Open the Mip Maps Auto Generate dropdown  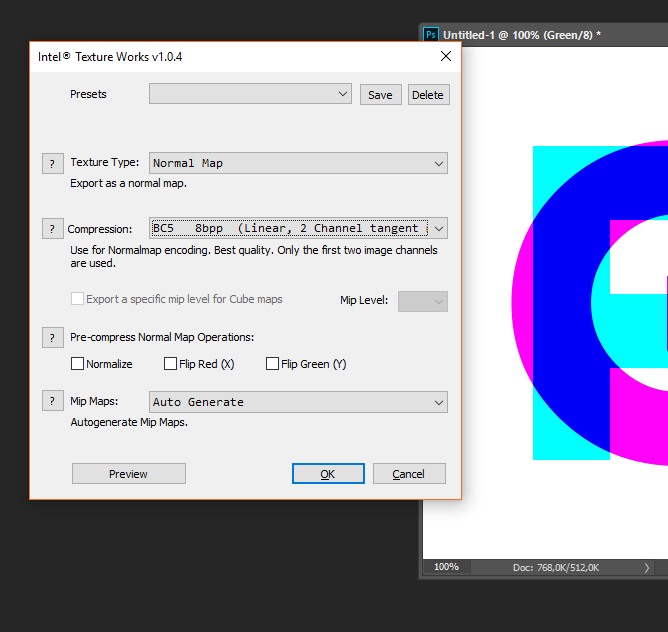coord(298,402)
